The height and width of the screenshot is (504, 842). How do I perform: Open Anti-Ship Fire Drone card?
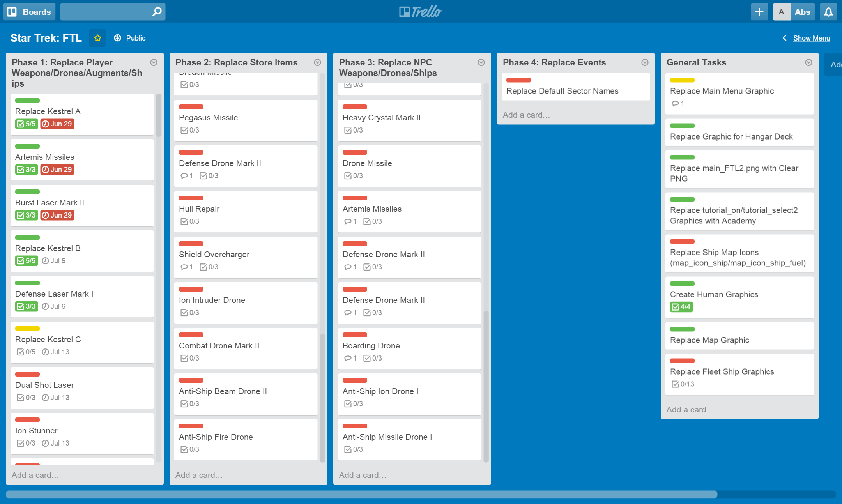pos(246,439)
